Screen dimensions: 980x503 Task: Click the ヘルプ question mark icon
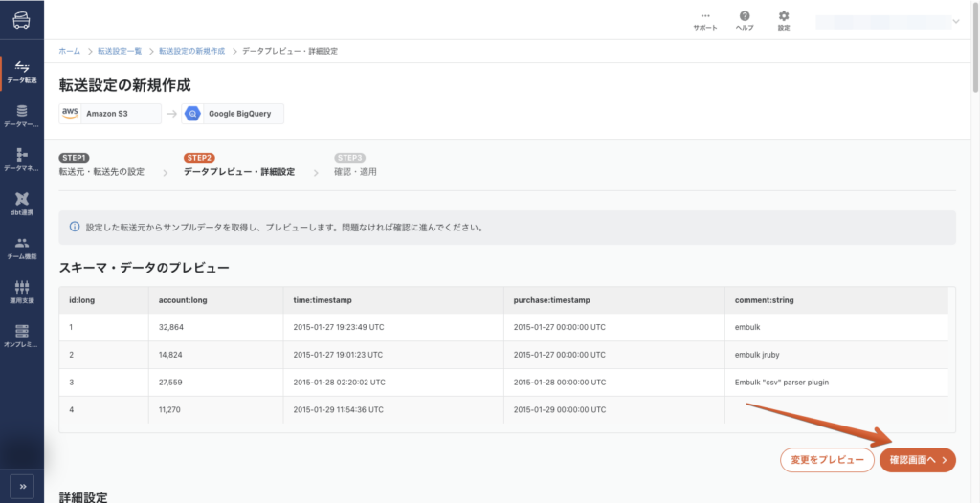[x=745, y=20]
